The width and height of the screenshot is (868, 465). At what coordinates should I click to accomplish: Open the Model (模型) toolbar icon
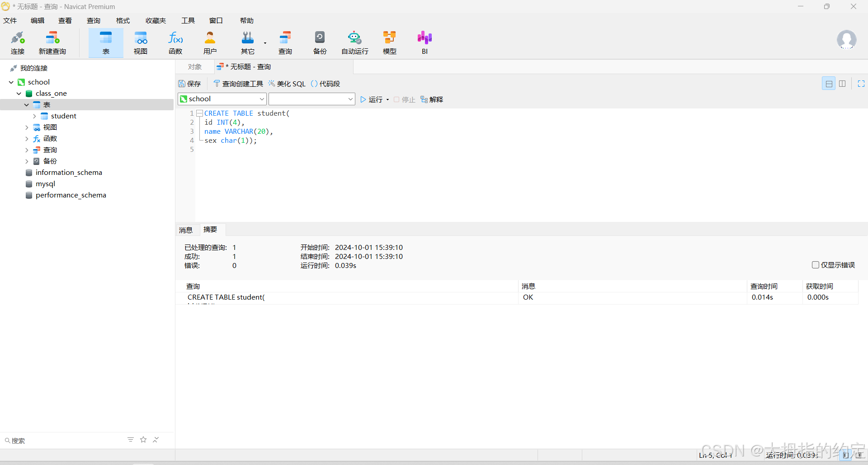click(x=389, y=43)
